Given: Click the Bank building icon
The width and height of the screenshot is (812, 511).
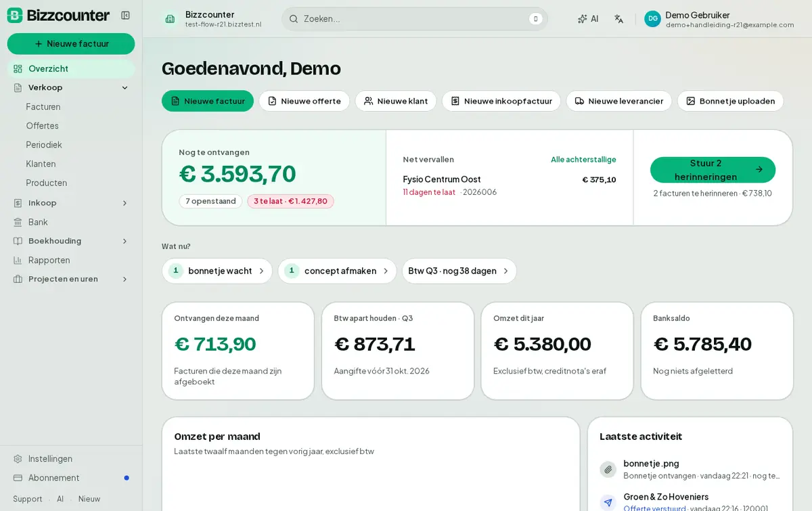Looking at the screenshot, I should point(18,222).
